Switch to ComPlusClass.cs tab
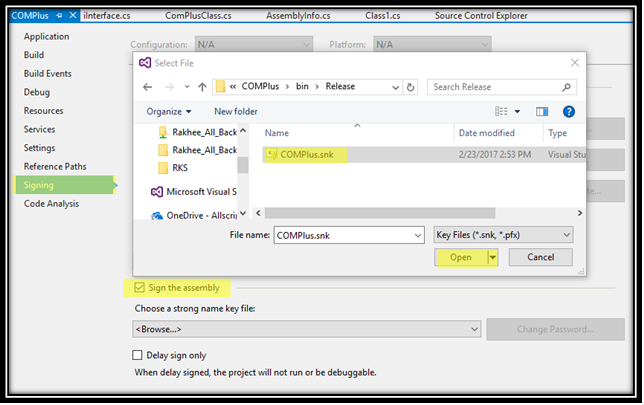This screenshot has height=405, width=644. [198, 16]
